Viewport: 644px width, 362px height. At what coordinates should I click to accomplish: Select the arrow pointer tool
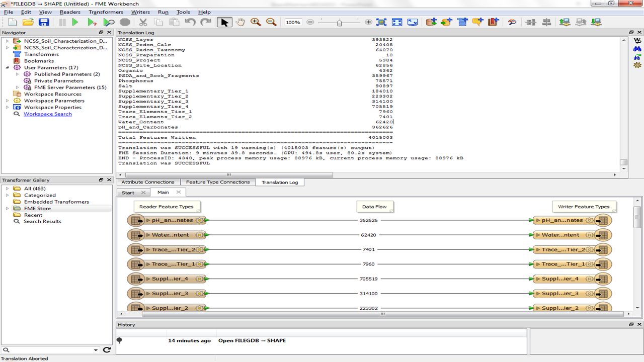(x=224, y=22)
